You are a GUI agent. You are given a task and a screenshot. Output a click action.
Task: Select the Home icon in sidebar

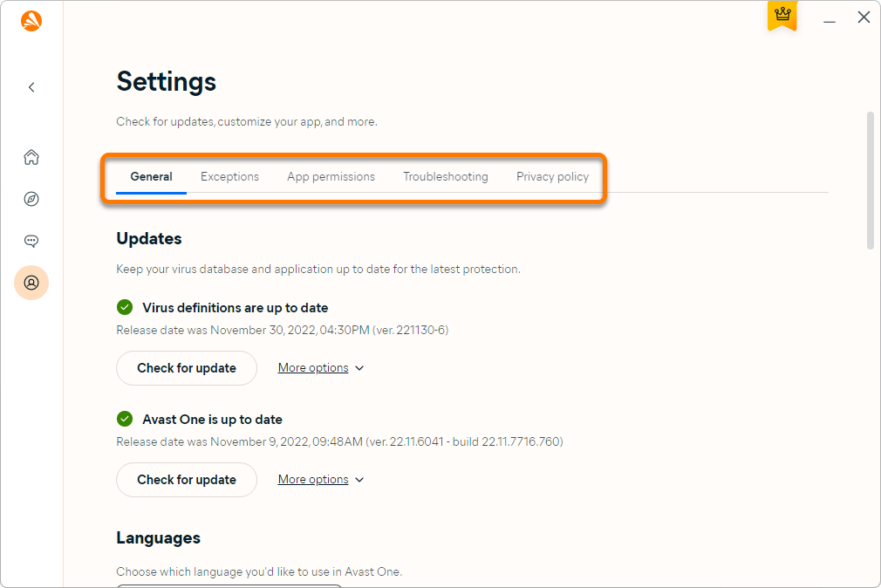tap(31, 157)
